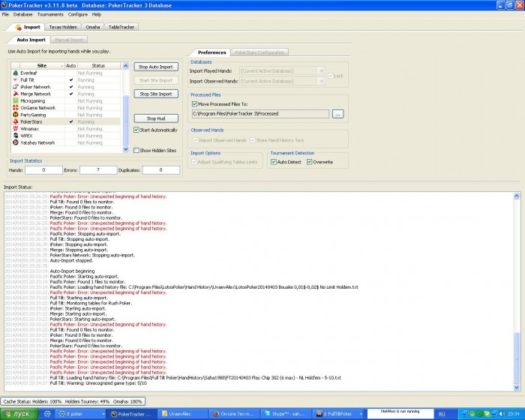Select the Preferences tab
The width and height of the screenshot is (525, 420).
[211, 52]
